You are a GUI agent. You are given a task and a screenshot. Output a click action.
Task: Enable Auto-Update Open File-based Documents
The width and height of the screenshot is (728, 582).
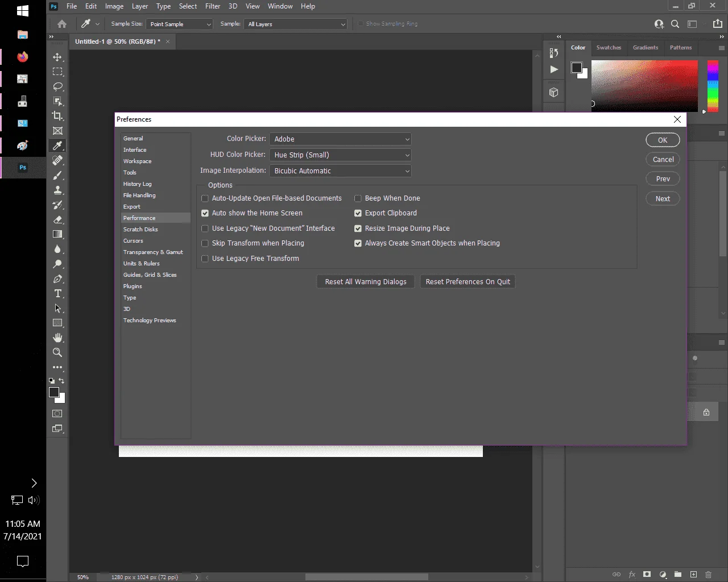click(x=205, y=198)
